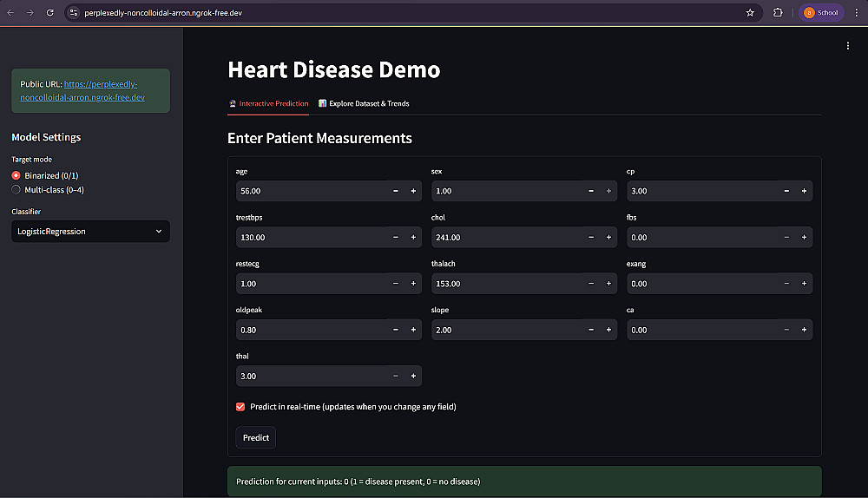
Task: Select the Multi-class (0–4) target mode
Action: [16, 189]
